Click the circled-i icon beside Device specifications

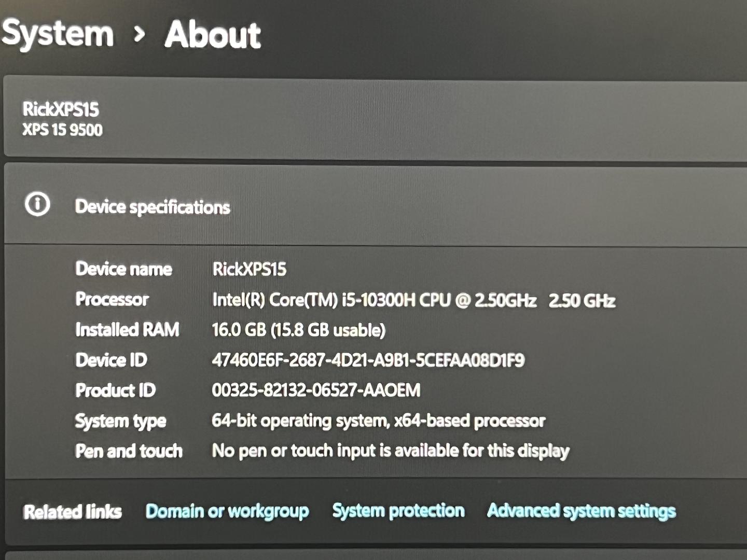pos(37,204)
